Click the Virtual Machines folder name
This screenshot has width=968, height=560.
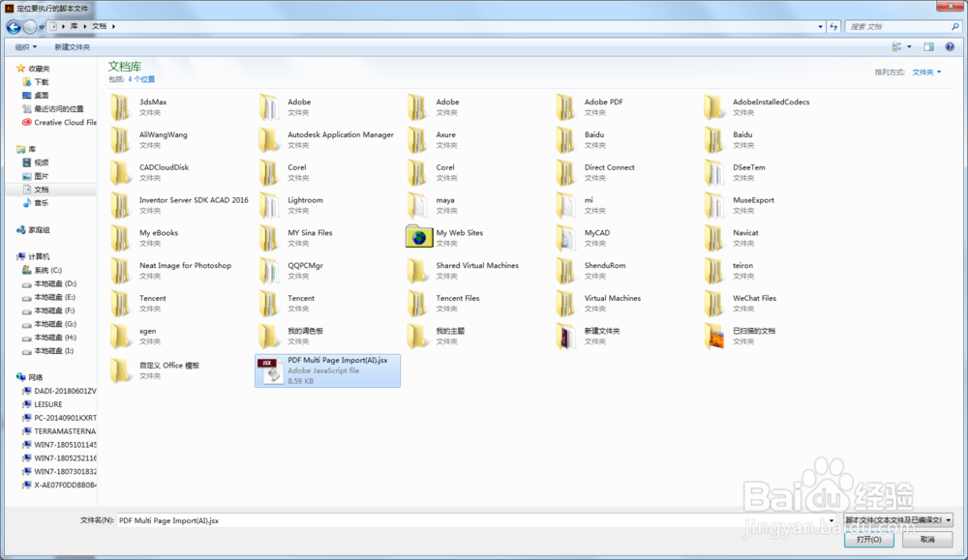click(613, 298)
